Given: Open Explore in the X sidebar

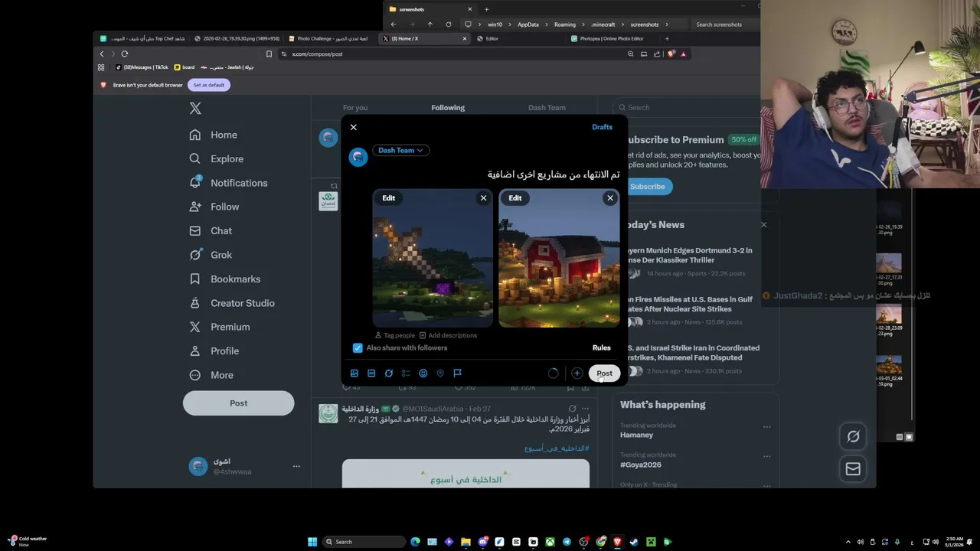Looking at the screenshot, I should tap(217, 158).
